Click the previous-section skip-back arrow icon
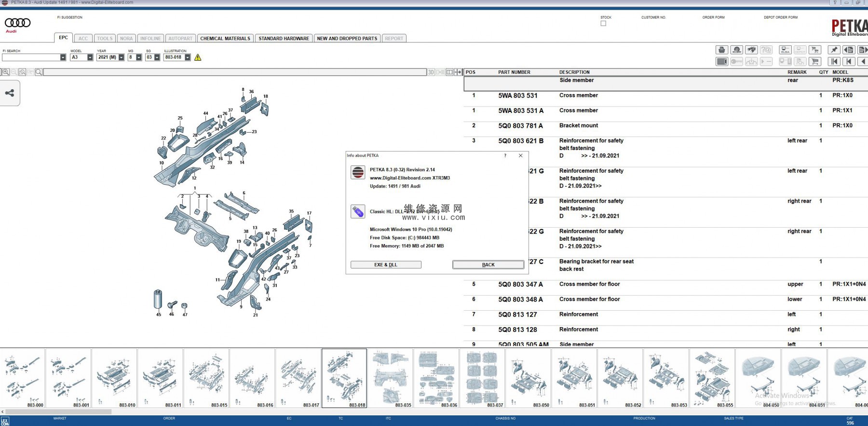The height and width of the screenshot is (426, 868). coord(849,61)
